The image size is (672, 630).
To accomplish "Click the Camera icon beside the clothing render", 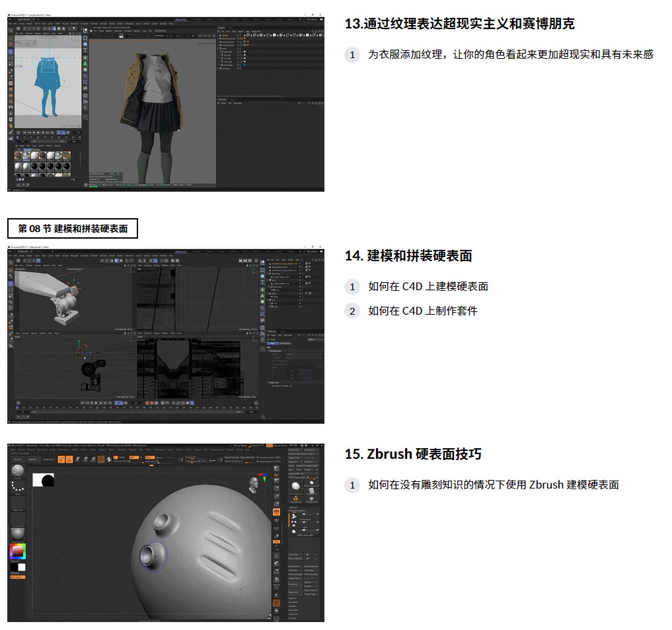I will pyautogui.click(x=85, y=102).
